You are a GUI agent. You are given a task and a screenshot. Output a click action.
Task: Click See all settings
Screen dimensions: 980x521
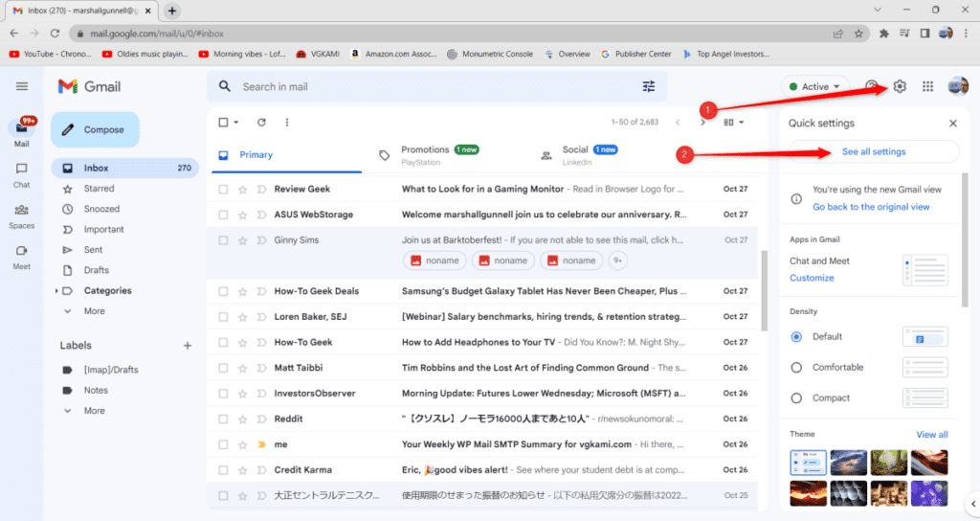(874, 151)
